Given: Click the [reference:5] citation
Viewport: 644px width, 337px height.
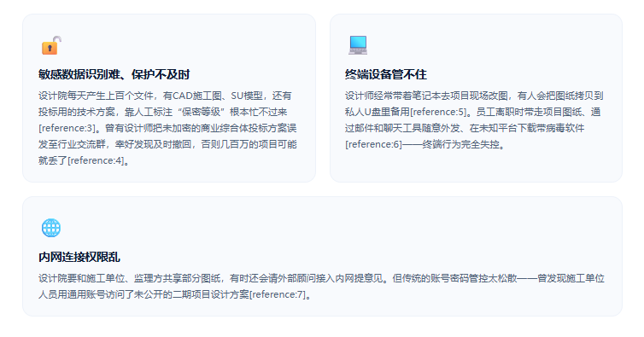Looking at the screenshot, I should coord(439,112).
